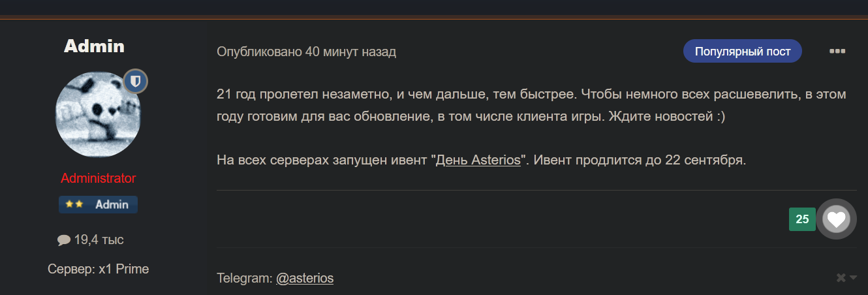
Task: Click the yellow stars on the Admin rank badge
Action: (x=74, y=204)
